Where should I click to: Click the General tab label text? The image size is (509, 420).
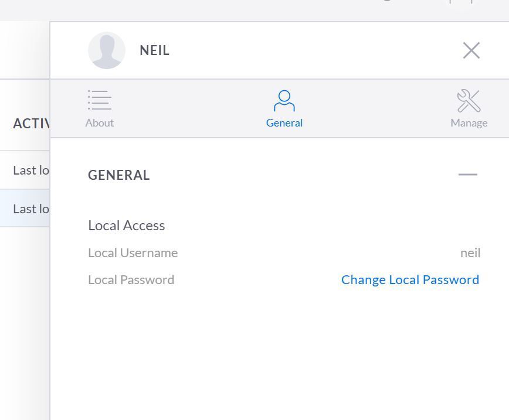tap(284, 123)
